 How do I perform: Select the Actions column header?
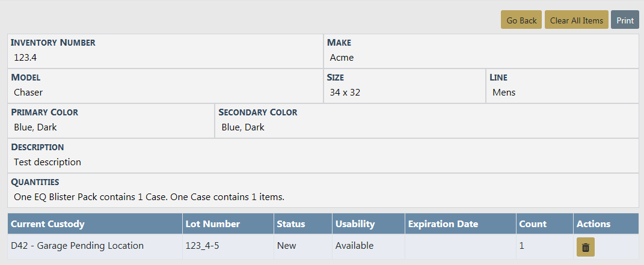(x=593, y=224)
